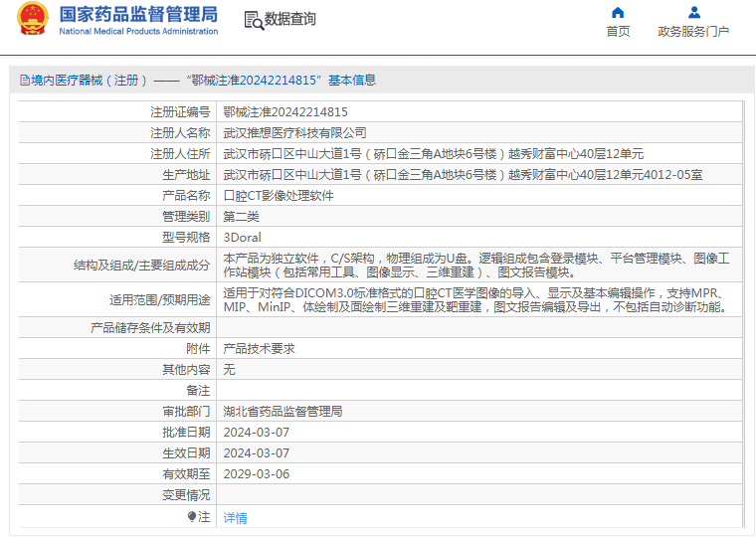Screen dimensions: 756x537
Task: Click the 结构及组成/主要组成成分 label
Action: pos(141,266)
